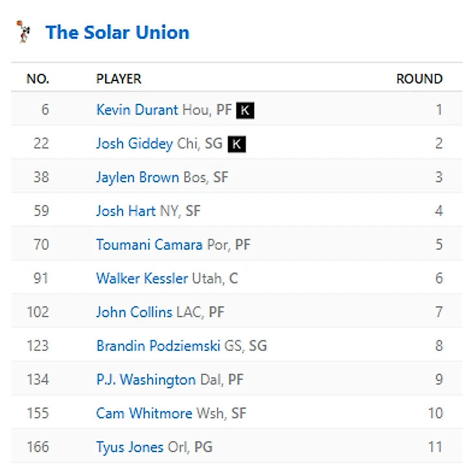Click pick number 166 in last row
Viewport: 473px width, 476px height.
pos(38,447)
